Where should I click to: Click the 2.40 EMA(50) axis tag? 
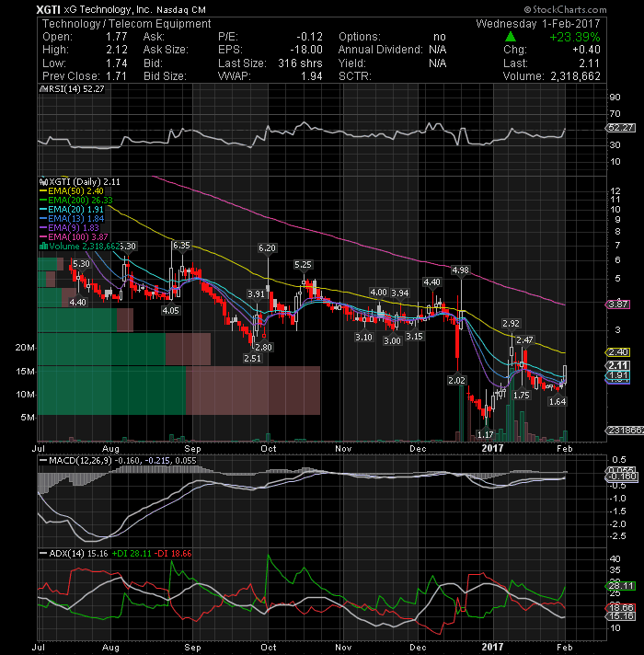pyautogui.click(x=618, y=352)
